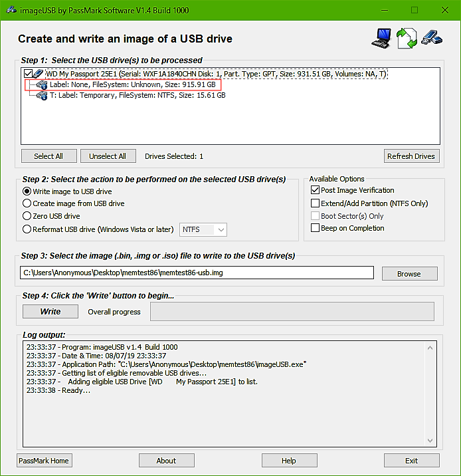Select the WD My Passport 25E1 drive row

coord(216,74)
